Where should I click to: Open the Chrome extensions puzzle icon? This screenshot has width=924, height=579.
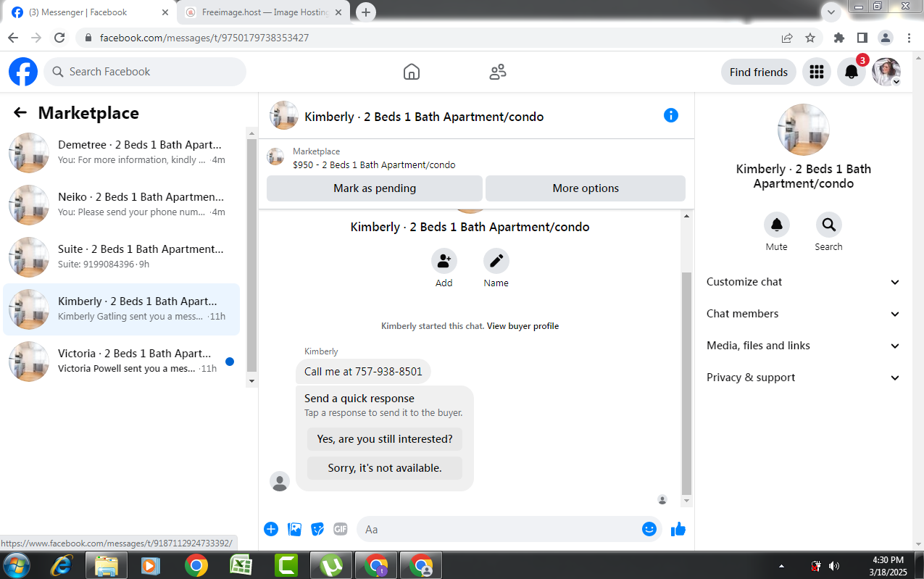click(839, 38)
